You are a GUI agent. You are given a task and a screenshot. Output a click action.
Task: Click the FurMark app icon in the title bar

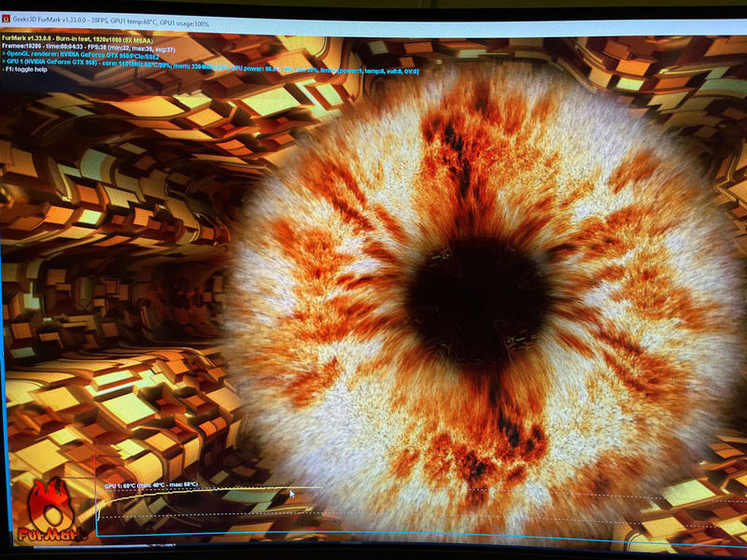coord(6,19)
